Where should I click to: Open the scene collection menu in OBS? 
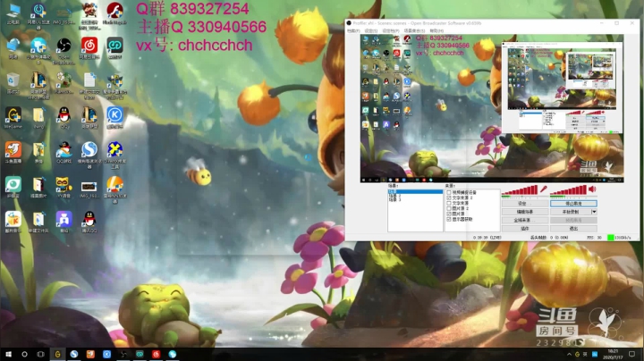click(414, 30)
